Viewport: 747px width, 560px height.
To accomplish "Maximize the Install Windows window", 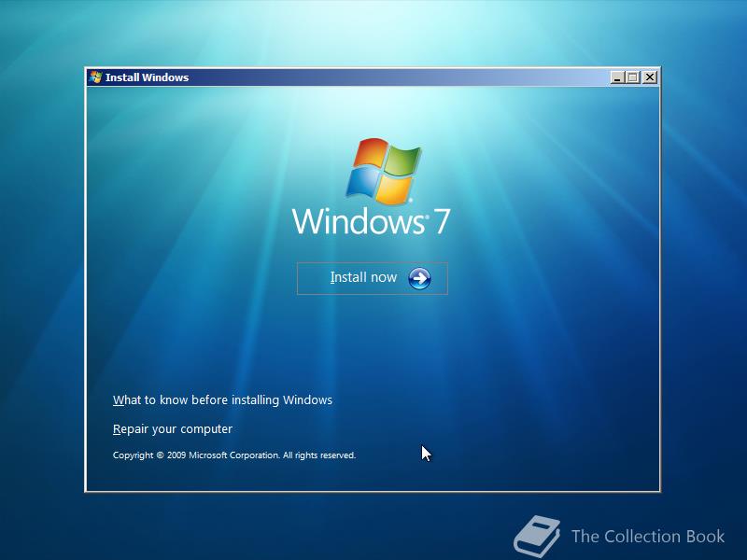I will tap(633, 77).
